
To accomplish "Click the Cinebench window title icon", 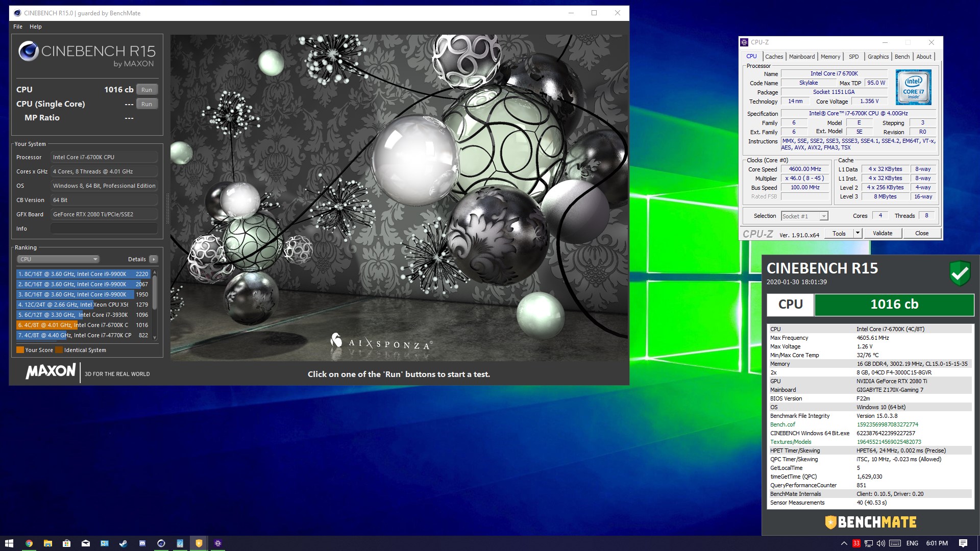I will click(x=17, y=13).
